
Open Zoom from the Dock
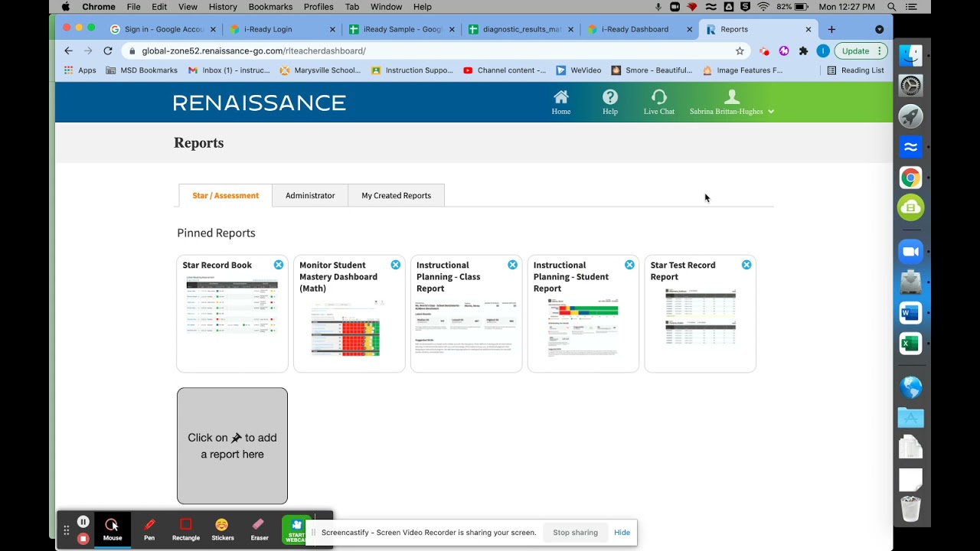(x=911, y=252)
